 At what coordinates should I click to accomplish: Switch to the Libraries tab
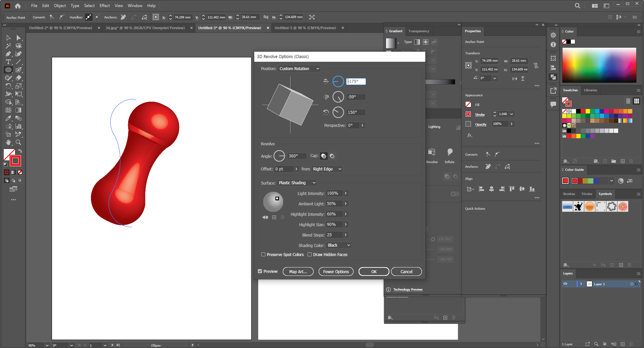click(x=590, y=90)
